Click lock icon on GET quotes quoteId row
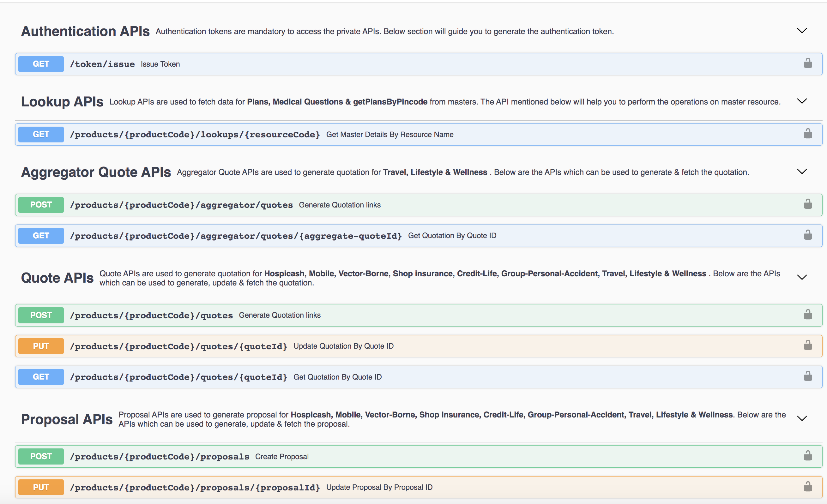 [807, 376]
